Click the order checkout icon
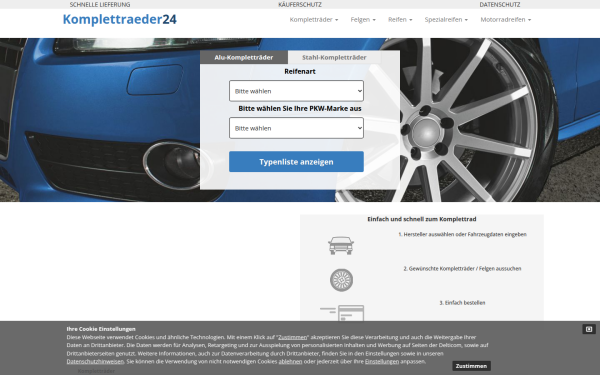This screenshot has height=375, width=600. (342, 313)
